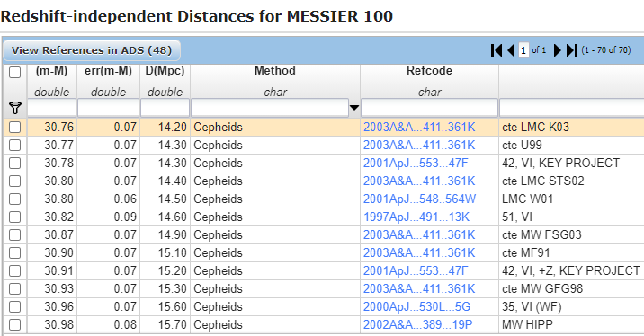
Task: Click the 30.76 distance modulus cell
Action: point(52,128)
